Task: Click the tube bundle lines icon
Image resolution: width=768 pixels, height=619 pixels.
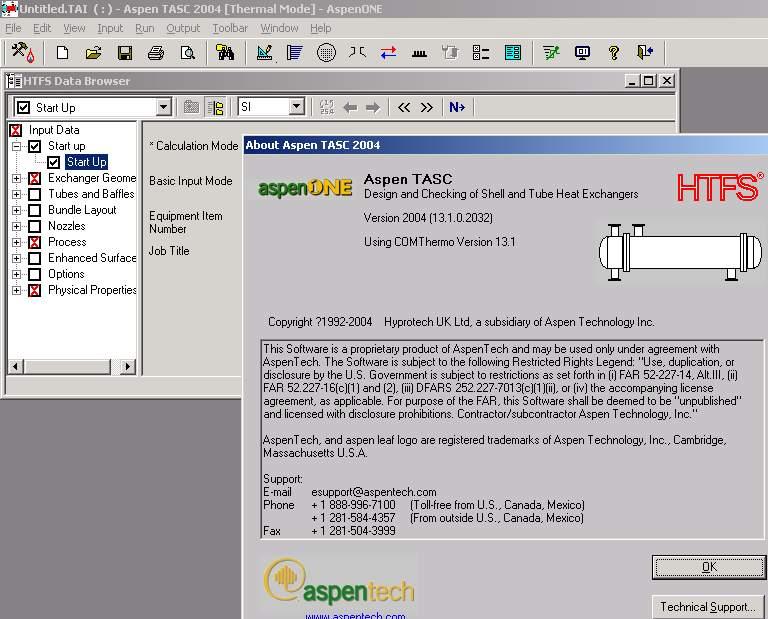Action: pos(294,52)
